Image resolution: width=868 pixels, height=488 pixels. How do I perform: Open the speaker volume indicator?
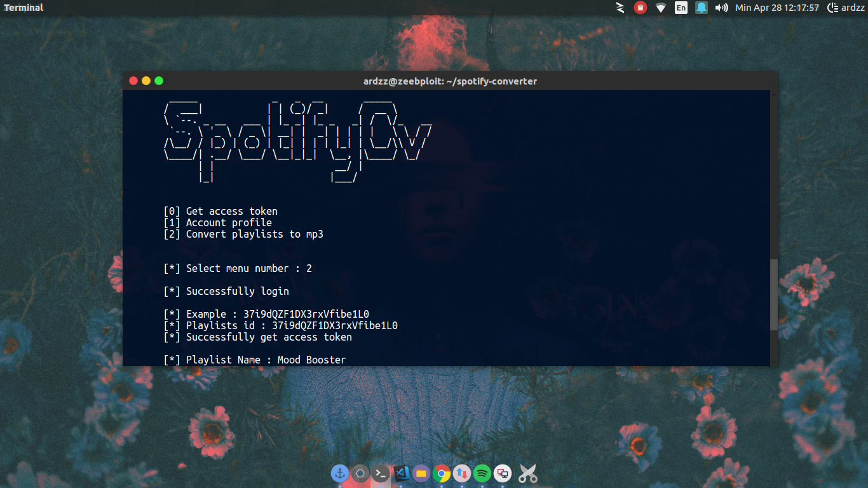pyautogui.click(x=721, y=8)
